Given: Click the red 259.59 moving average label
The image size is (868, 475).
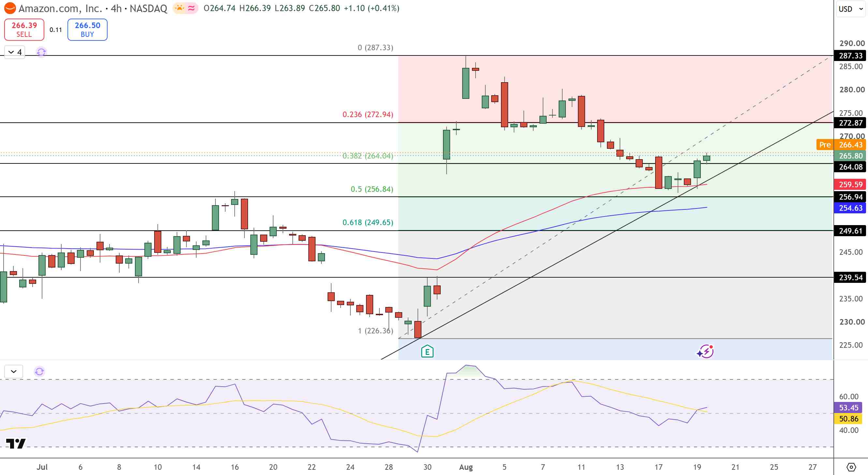Looking at the screenshot, I should coord(850,185).
